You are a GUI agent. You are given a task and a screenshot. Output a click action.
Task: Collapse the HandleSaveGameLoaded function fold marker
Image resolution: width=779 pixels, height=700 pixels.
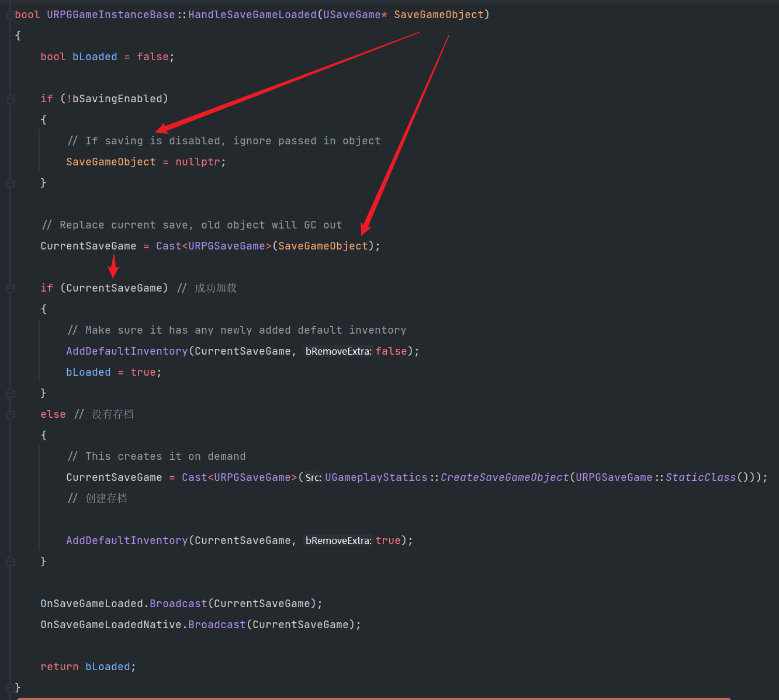coord(10,15)
